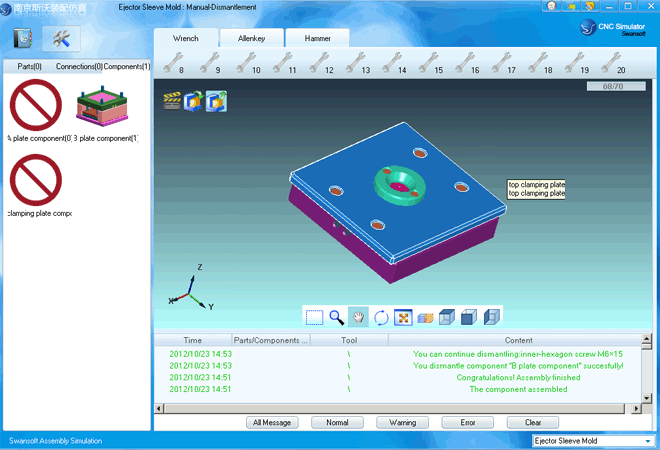
Task: Click the fit-to-window view icon
Action: 403,317
